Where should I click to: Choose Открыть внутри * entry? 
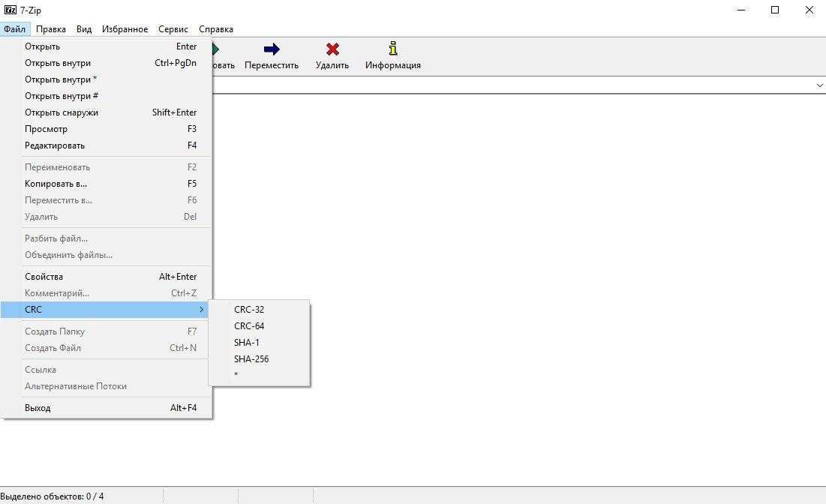tap(106, 79)
